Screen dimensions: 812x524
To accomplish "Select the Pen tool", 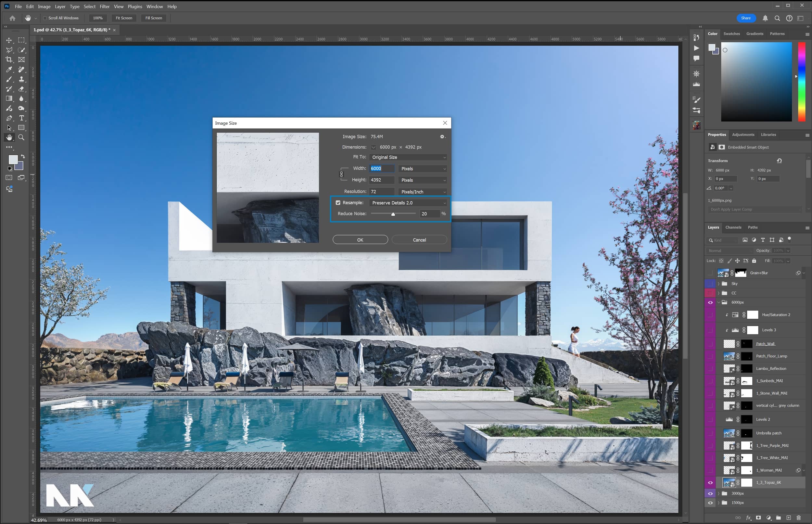I will [9, 118].
